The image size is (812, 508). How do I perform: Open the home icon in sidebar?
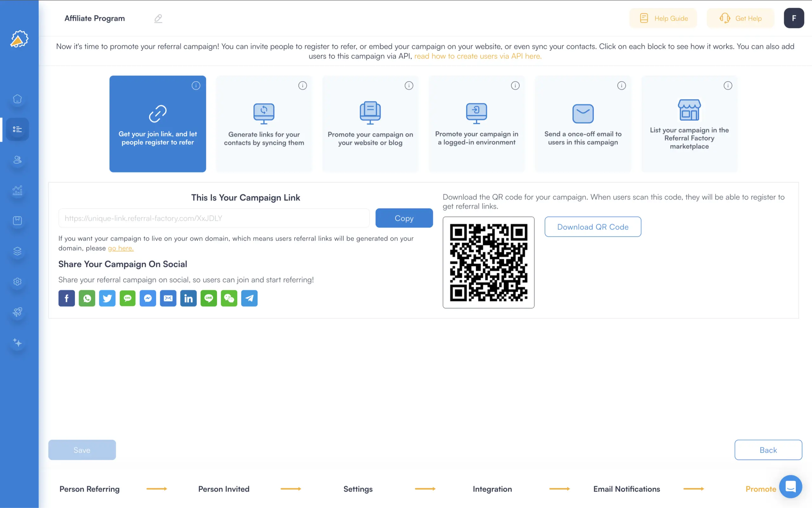17,99
